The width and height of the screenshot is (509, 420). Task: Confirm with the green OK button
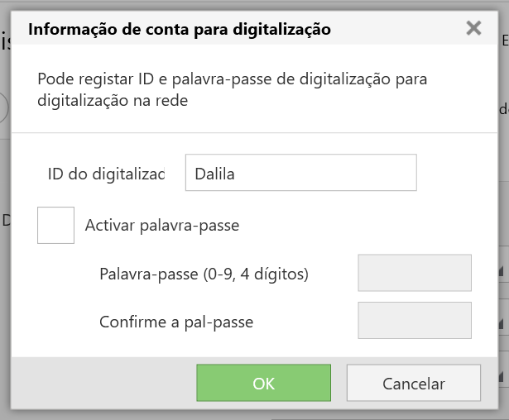[x=263, y=384]
